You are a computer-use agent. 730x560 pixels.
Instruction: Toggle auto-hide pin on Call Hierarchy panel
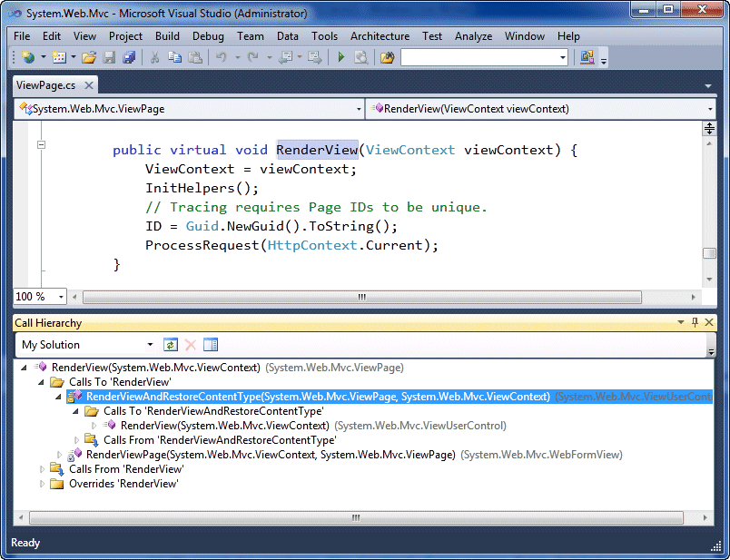pyautogui.click(x=695, y=322)
